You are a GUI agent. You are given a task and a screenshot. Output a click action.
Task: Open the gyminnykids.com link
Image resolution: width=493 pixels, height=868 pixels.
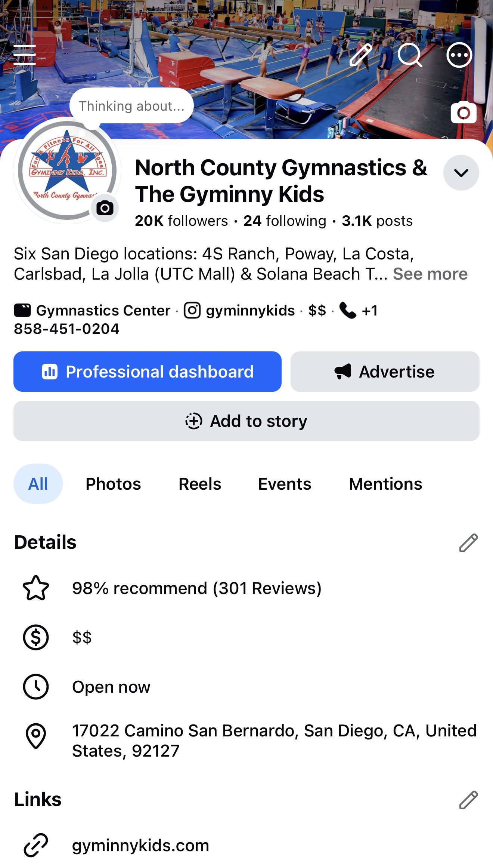(x=140, y=845)
